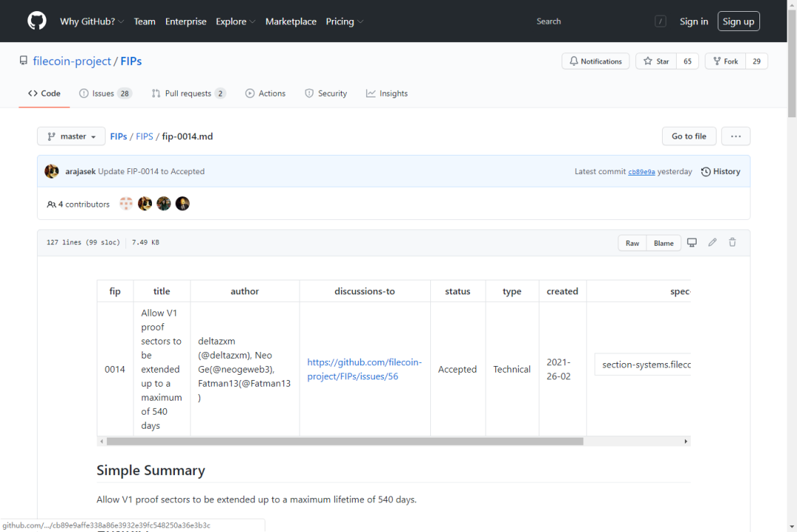
Task: Click the table horizontal scrollbar thumb
Action: click(345, 441)
